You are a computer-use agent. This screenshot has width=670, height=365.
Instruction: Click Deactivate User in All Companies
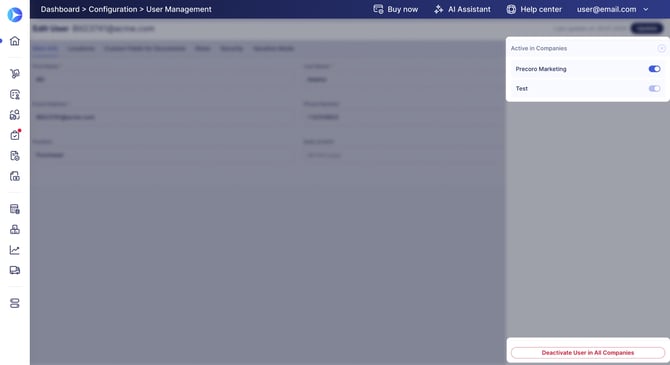point(588,353)
